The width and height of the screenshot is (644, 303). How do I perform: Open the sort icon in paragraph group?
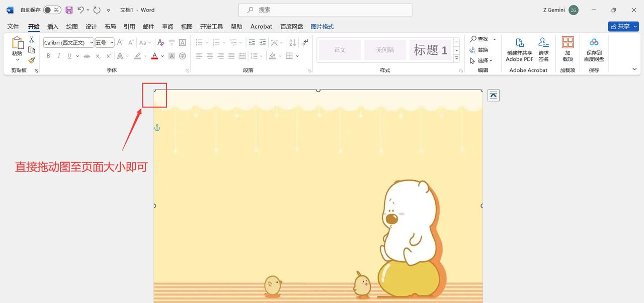(x=292, y=43)
